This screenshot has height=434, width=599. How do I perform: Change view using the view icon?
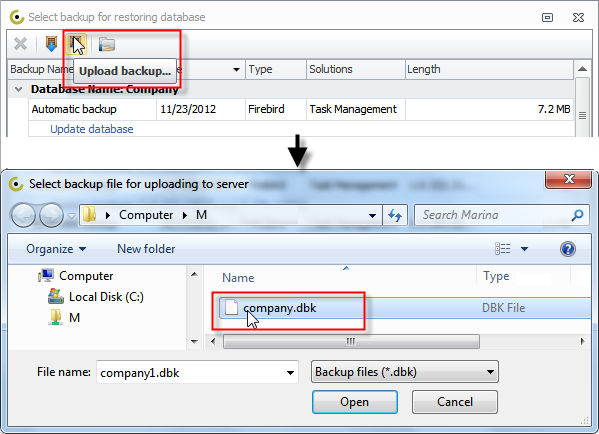point(503,249)
